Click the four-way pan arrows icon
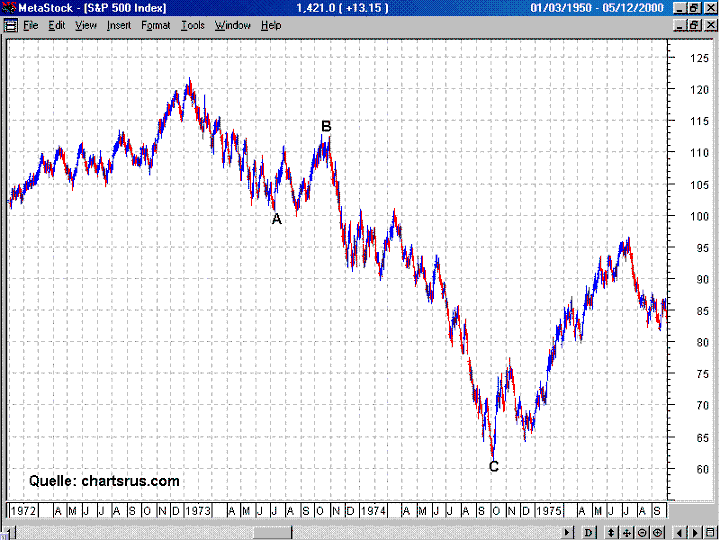 (627, 532)
